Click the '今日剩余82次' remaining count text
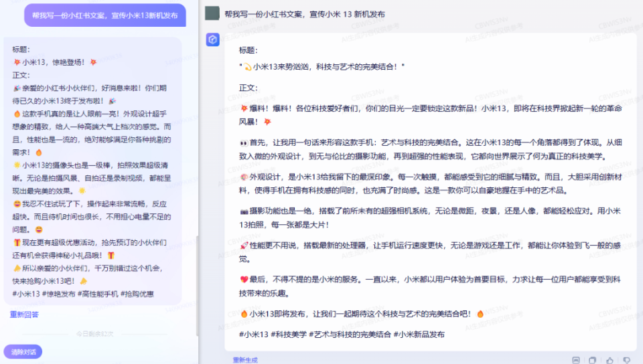Screen dimensions: 643x364 pos(94,334)
